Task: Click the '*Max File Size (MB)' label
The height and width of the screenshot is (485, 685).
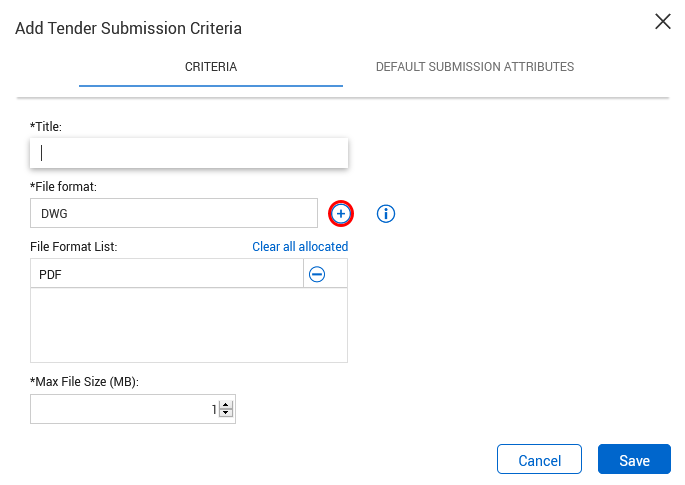Action: (85, 382)
